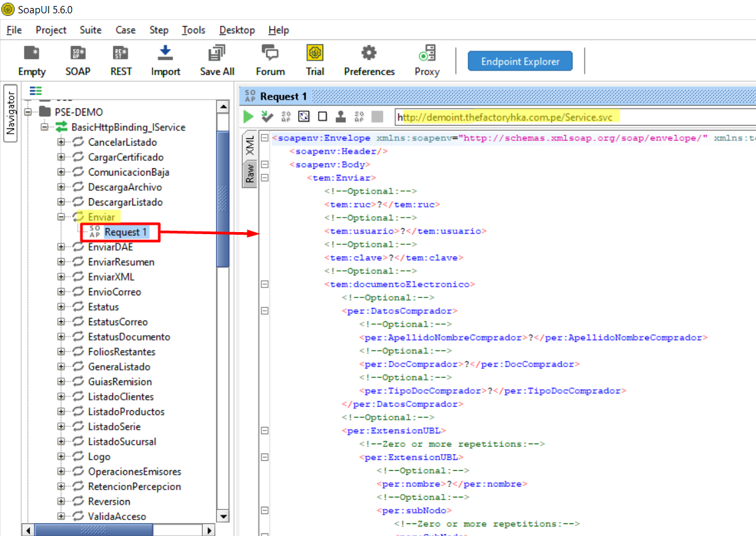Select the EnviarXML operation

click(x=111, y=277)
